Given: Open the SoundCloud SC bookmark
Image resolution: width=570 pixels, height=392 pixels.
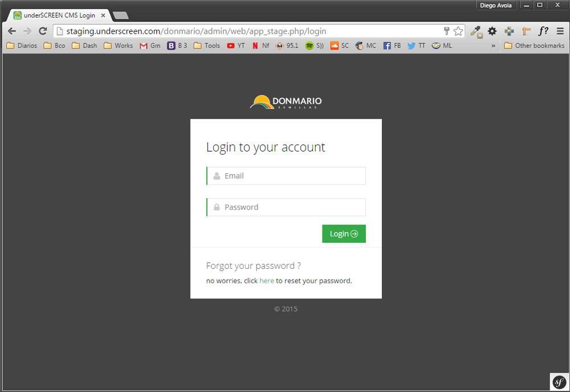Looking at the screenshot, I should [x=340, y=46].
